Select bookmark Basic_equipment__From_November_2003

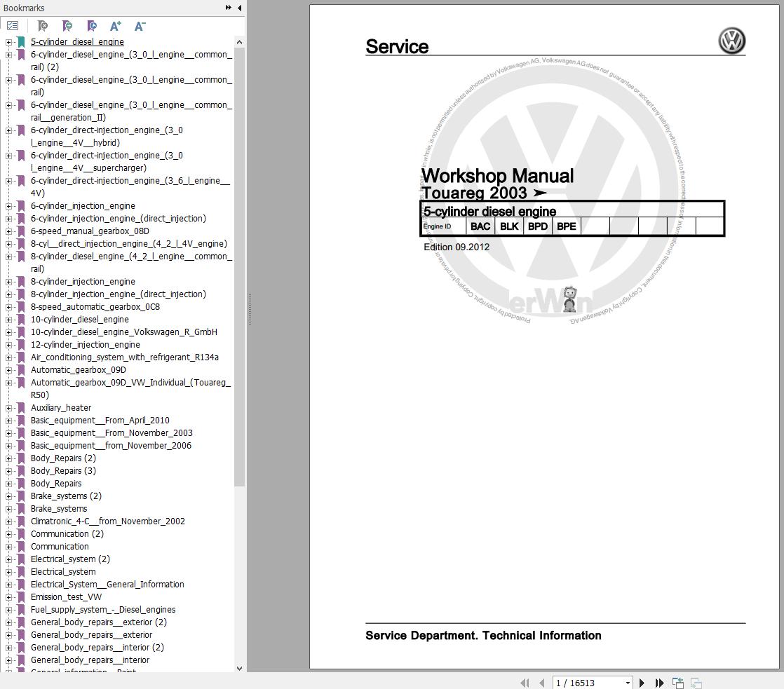coord(111,432)
